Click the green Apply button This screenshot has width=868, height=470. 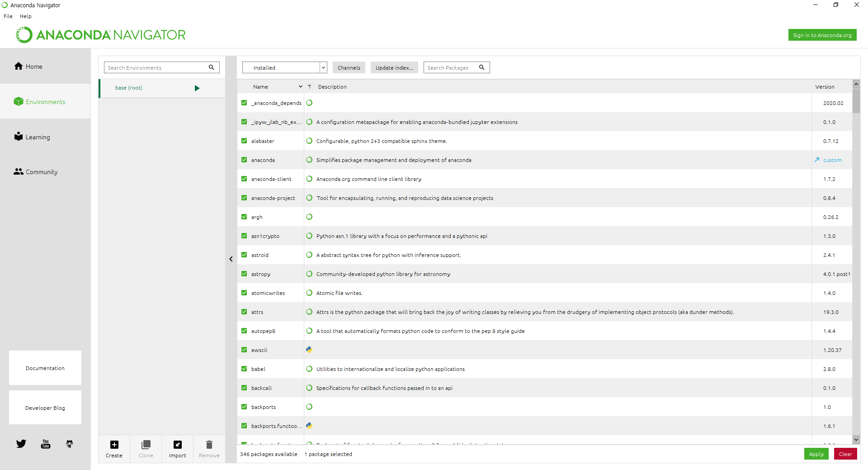click(x=816, y=454)
